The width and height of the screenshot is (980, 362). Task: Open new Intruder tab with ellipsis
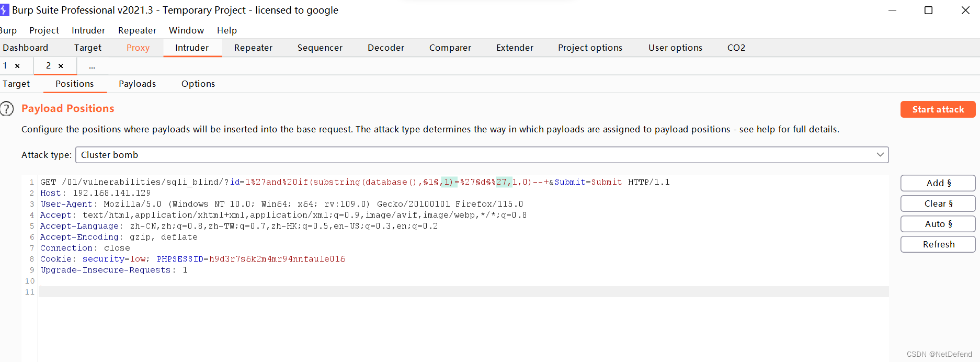tap(92, 66)
